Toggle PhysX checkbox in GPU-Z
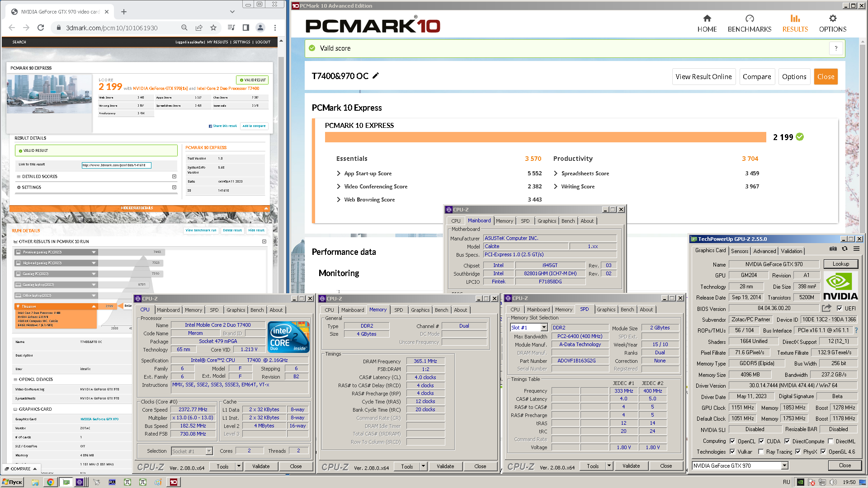 (x=798, y=452)
